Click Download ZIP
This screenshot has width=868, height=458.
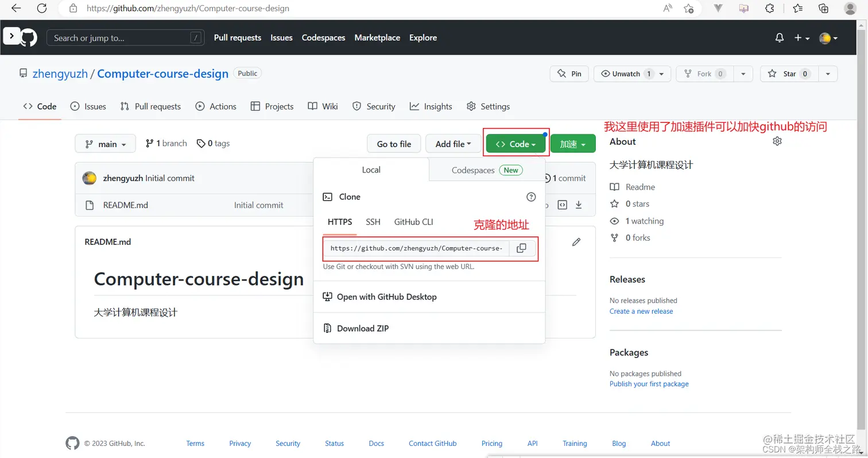coord(362,329)
